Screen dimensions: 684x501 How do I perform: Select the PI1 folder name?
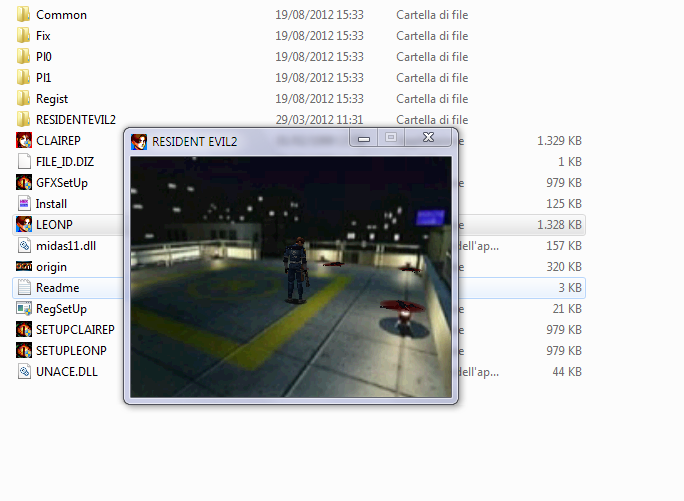tap(44, 78)
